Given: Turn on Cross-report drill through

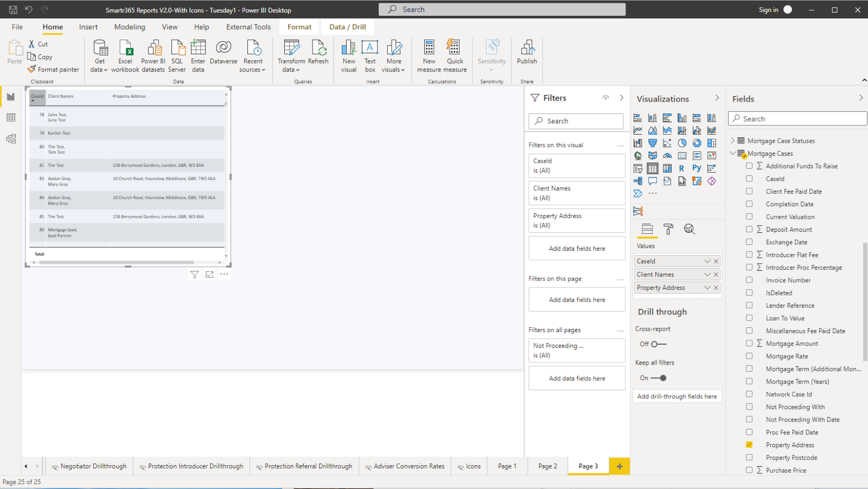Looking at the screenshot, I should click(658, 344).
